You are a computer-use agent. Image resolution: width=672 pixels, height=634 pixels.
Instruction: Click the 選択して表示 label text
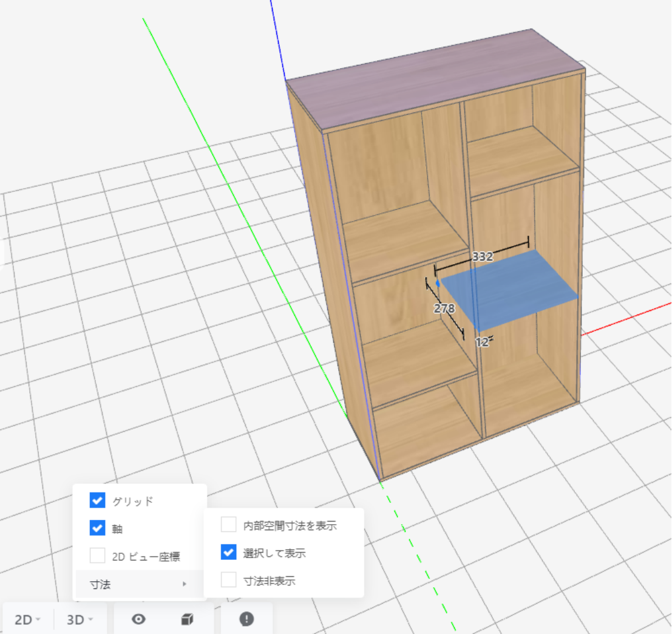(x=274, y=553)
